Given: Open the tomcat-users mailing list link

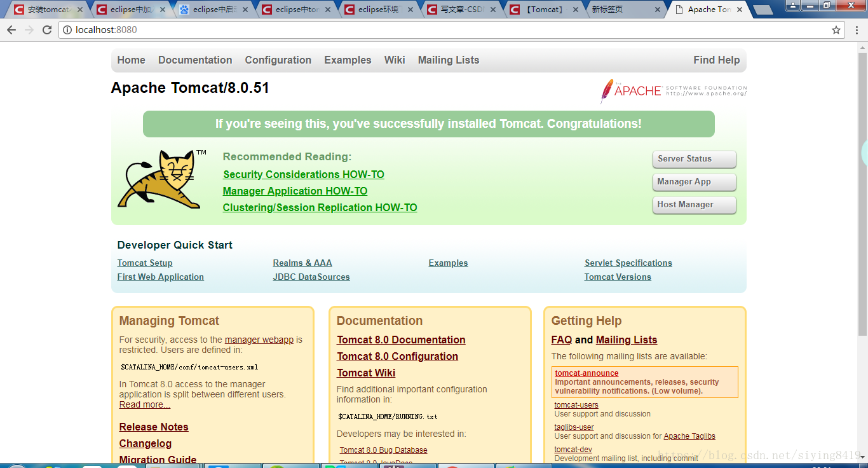Looking at the screenshot, I should click(x=576, y=405).
